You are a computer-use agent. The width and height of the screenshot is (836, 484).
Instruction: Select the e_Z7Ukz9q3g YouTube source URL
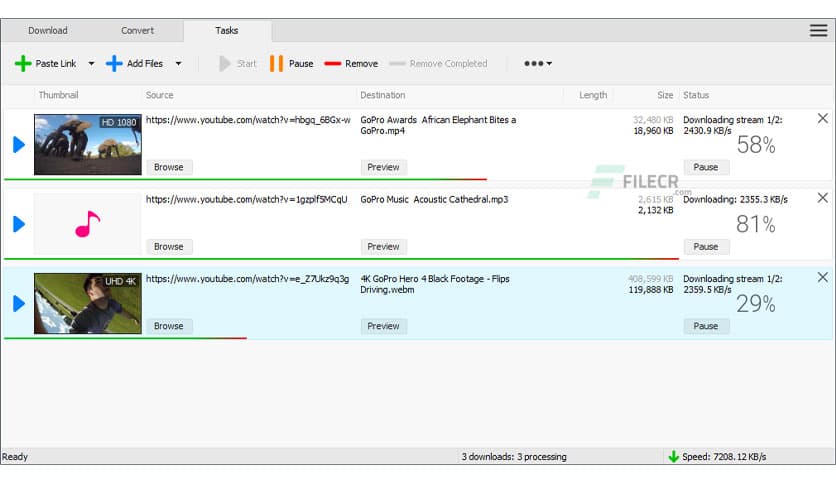(x=247, y=279)
